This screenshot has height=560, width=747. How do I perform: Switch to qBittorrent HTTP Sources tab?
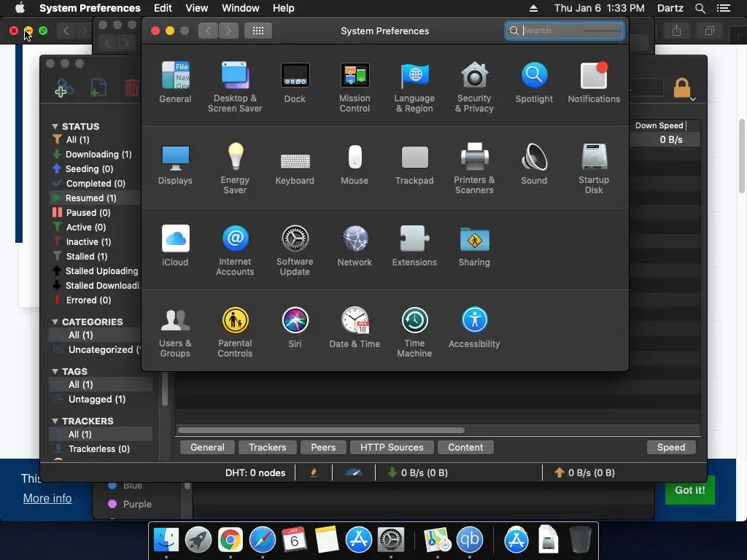pos(392,447)
